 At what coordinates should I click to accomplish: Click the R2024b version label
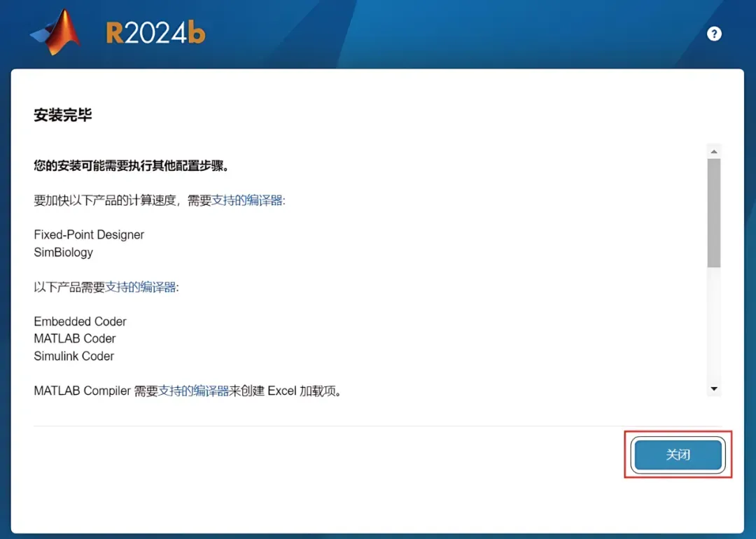click(155, 34)
